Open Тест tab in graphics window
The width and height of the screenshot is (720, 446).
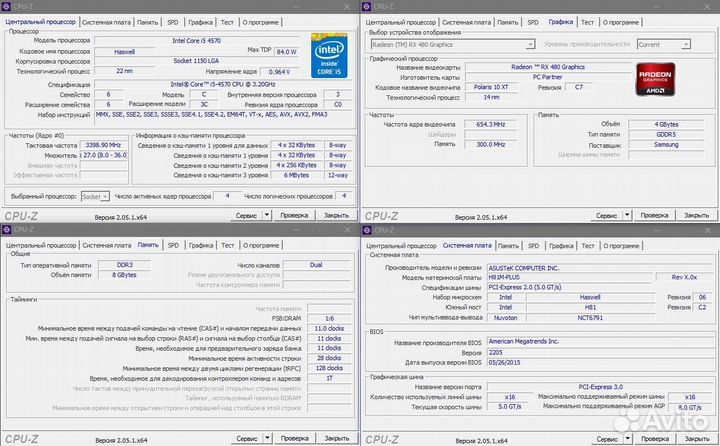pyautogui.click(x=587, y=22)
